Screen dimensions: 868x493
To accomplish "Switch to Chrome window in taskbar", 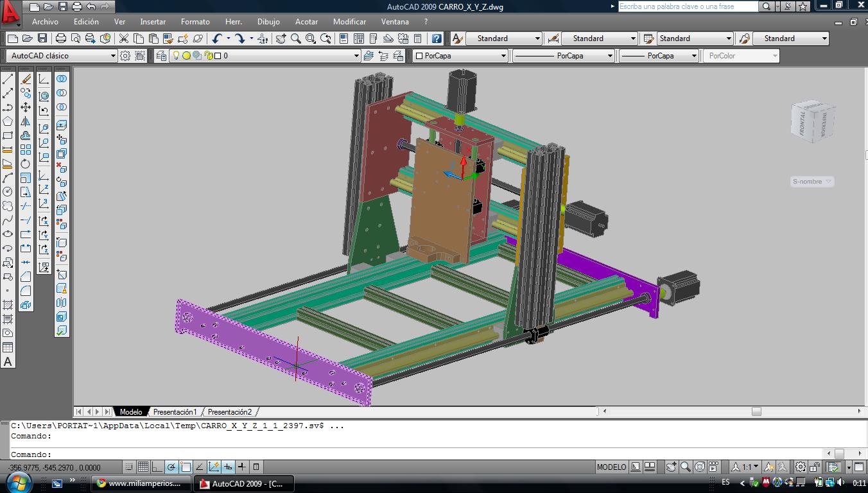I will coord(142,483).
